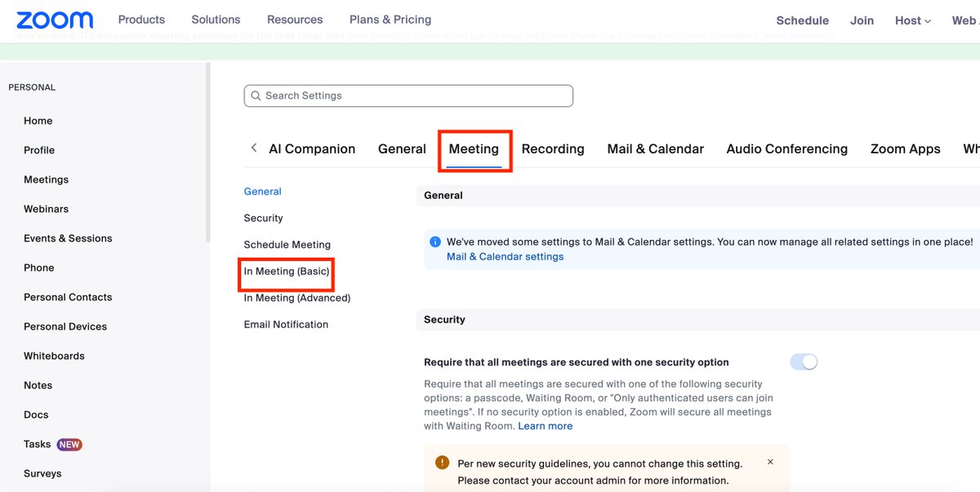Switch to the Audio Conferencing tab
Viewport: 980px width, 492px height.
click(786, 148)
